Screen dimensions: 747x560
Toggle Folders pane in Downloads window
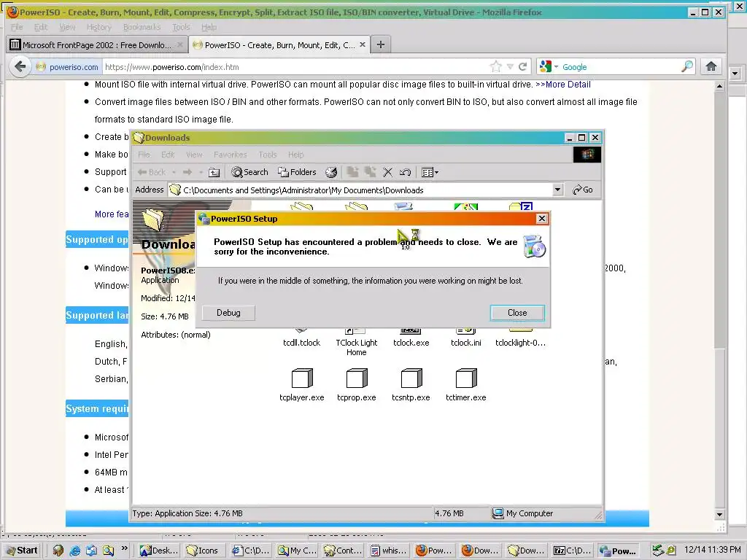[297, 172]
